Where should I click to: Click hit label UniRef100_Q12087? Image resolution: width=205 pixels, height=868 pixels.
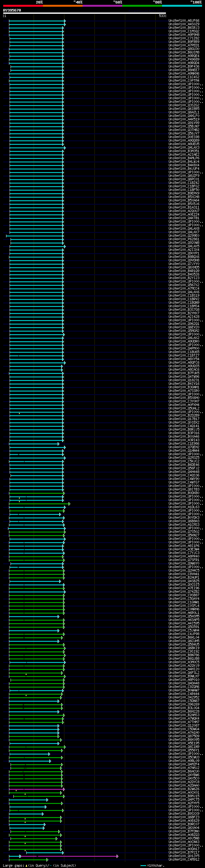click(184, 726)
